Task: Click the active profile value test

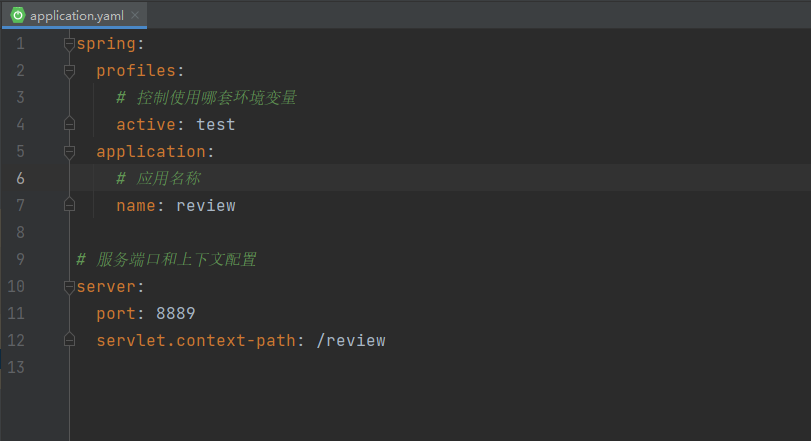Action: (215, 125)
